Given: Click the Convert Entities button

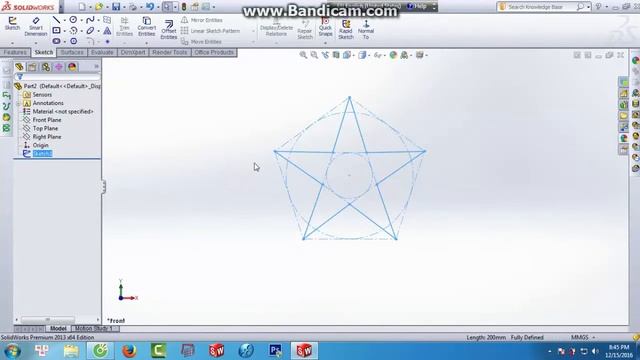Looking at the screenshot, I should tap(147, 27).
